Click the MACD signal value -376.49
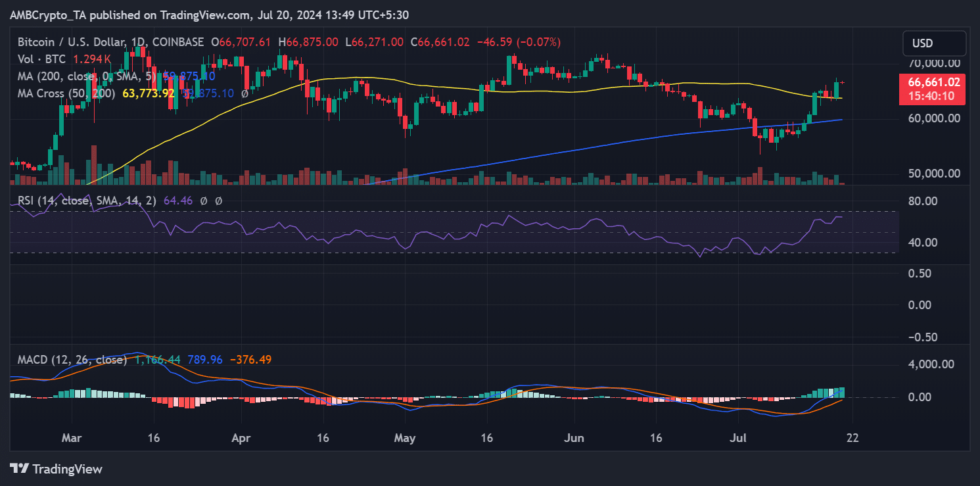980x486 pixels. tap(250, 360)
